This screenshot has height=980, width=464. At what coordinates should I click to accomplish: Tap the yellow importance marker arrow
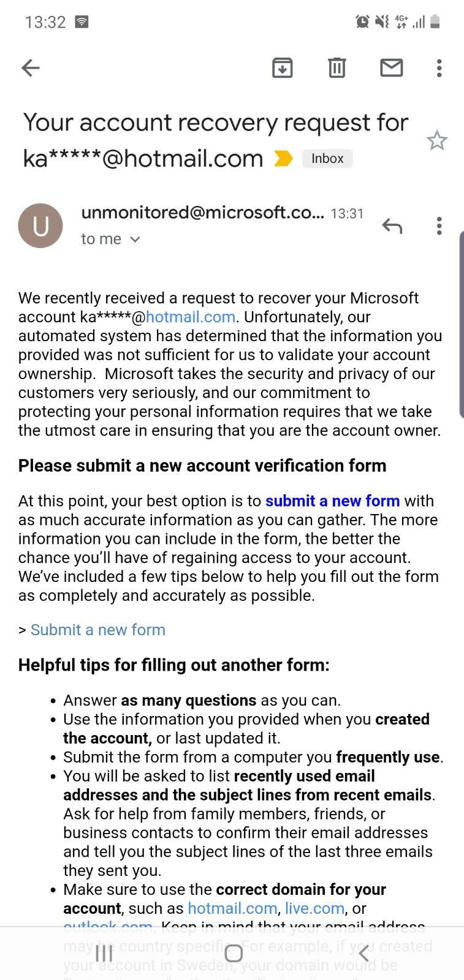point(283,159)
